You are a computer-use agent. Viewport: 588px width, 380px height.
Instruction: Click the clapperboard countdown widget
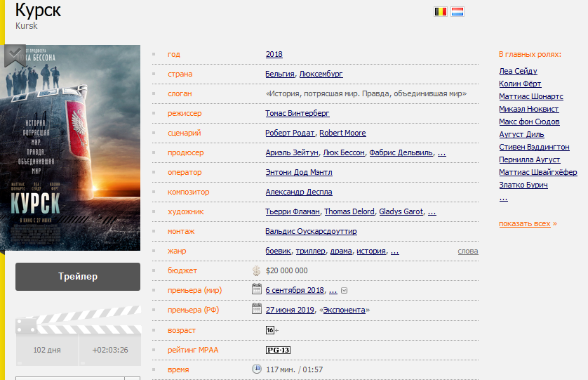[79, 336]
